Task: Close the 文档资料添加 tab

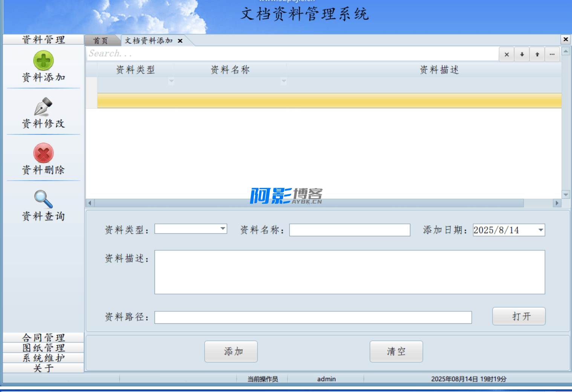Action: (180, 41)
